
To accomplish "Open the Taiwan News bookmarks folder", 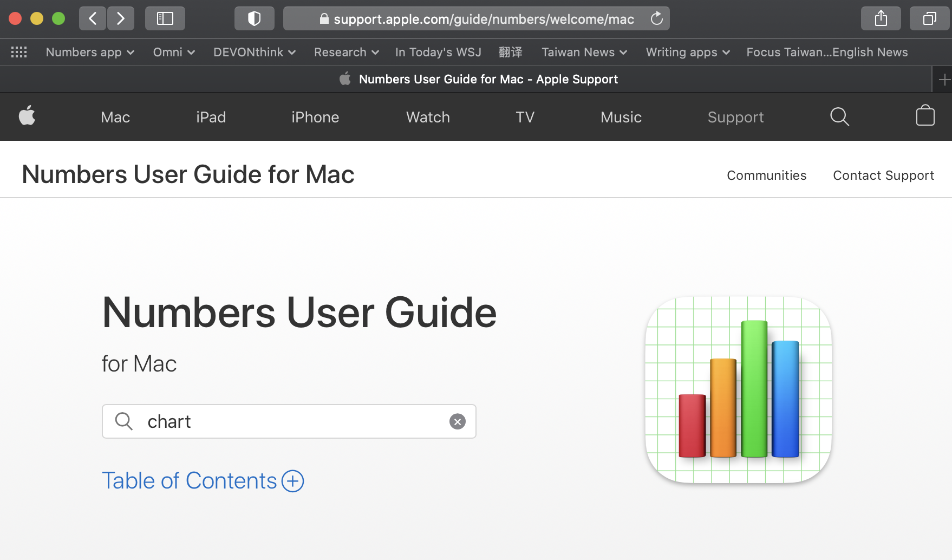I will [584, 52].
